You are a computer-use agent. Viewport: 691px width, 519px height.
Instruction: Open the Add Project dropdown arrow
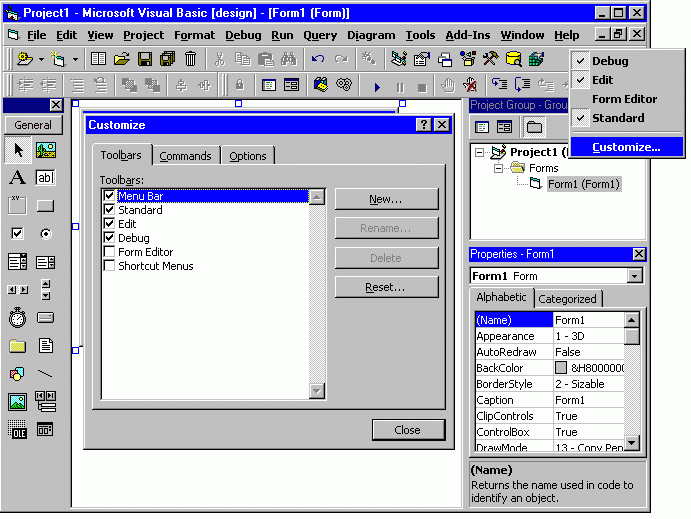click(41, 59)
